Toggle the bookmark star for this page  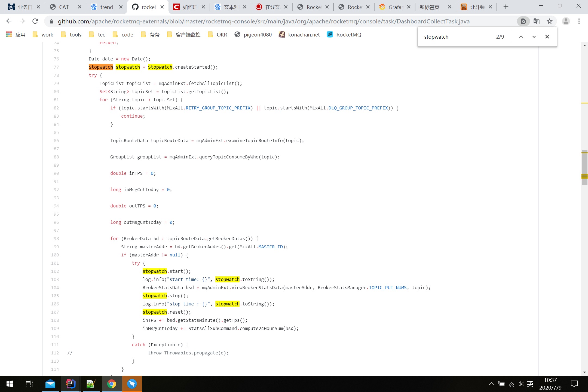550,21
